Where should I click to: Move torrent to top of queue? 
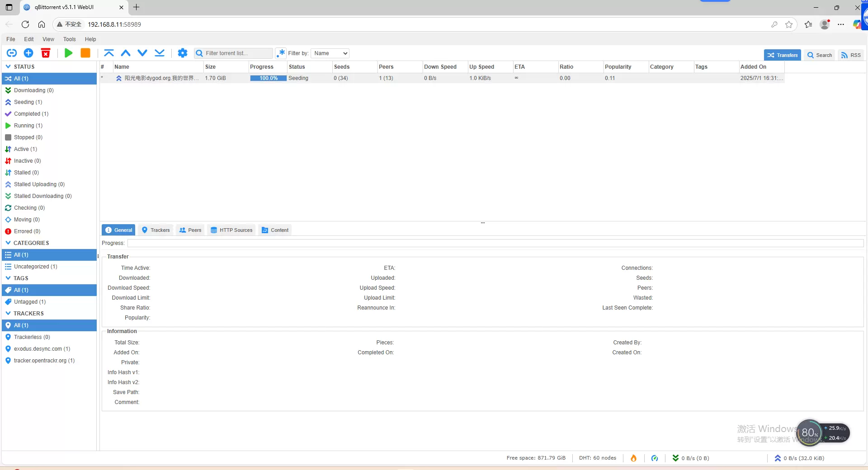pos(109,53)
